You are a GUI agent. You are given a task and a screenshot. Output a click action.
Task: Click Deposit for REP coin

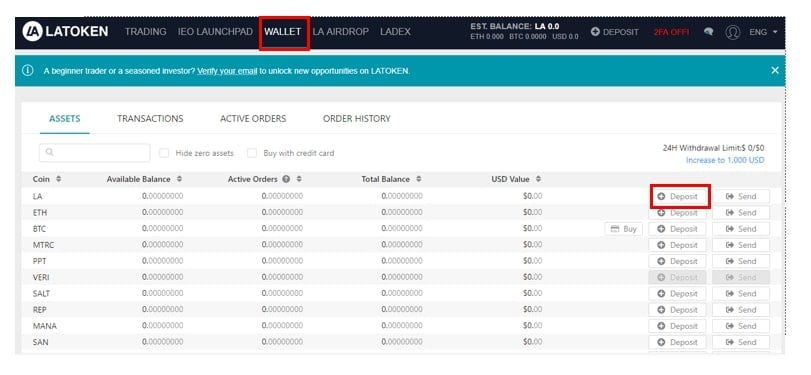677,310
